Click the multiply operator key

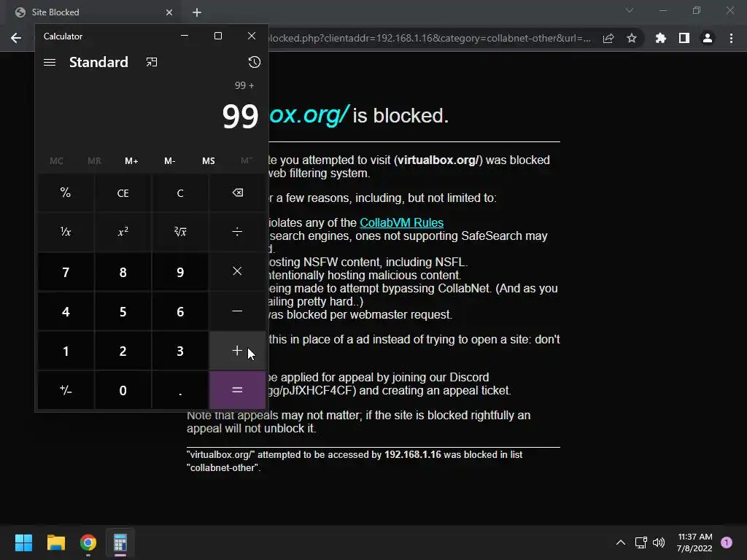(x=237, y=271)
